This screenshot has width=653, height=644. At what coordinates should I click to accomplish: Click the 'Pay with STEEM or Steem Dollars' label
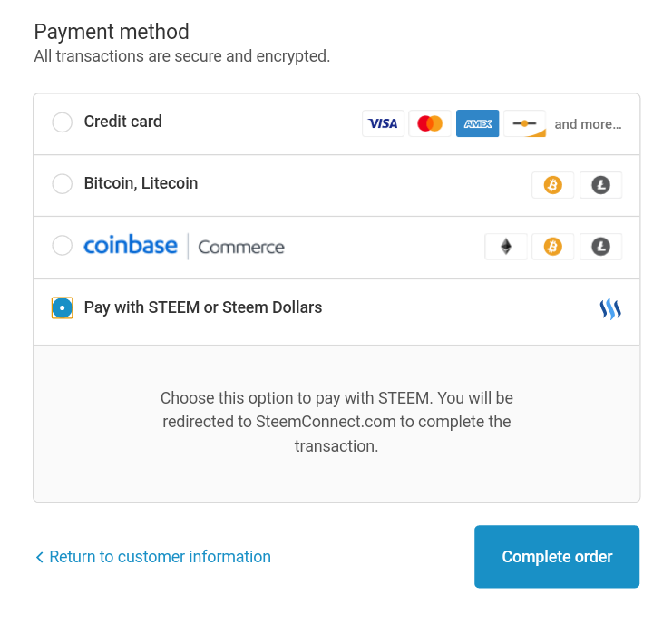[x=203, y=307]
